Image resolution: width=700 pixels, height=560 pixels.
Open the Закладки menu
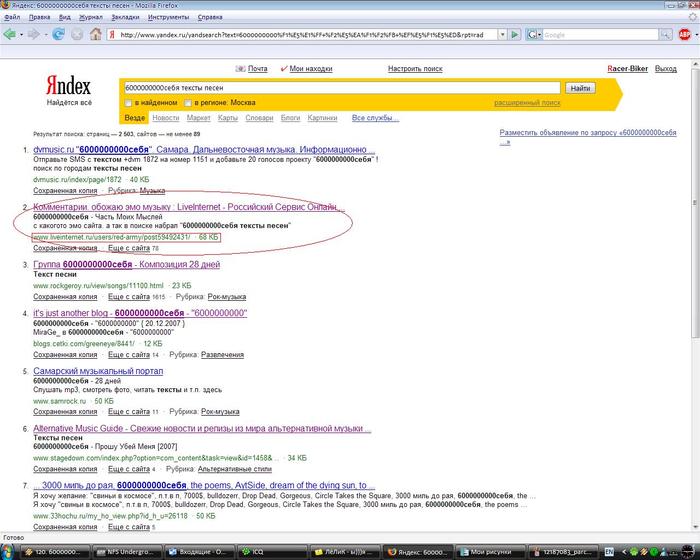pos(125,17)
